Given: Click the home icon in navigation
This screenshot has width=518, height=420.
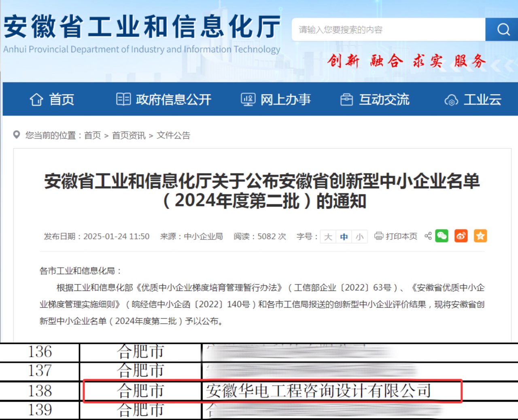Looking at the screenshot, I should (x=36, y=100).
